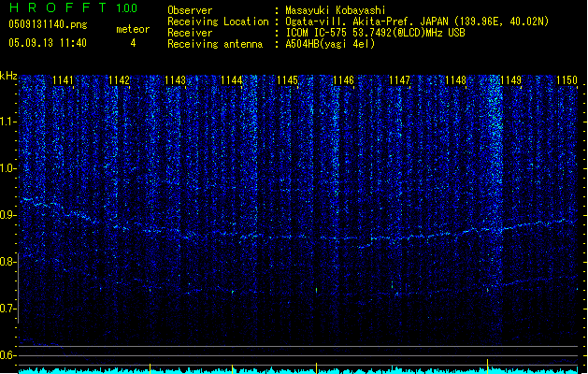The image size is (588, 374).
Task: Select the 0.9 kHz axis label
Action: point(8,215)
